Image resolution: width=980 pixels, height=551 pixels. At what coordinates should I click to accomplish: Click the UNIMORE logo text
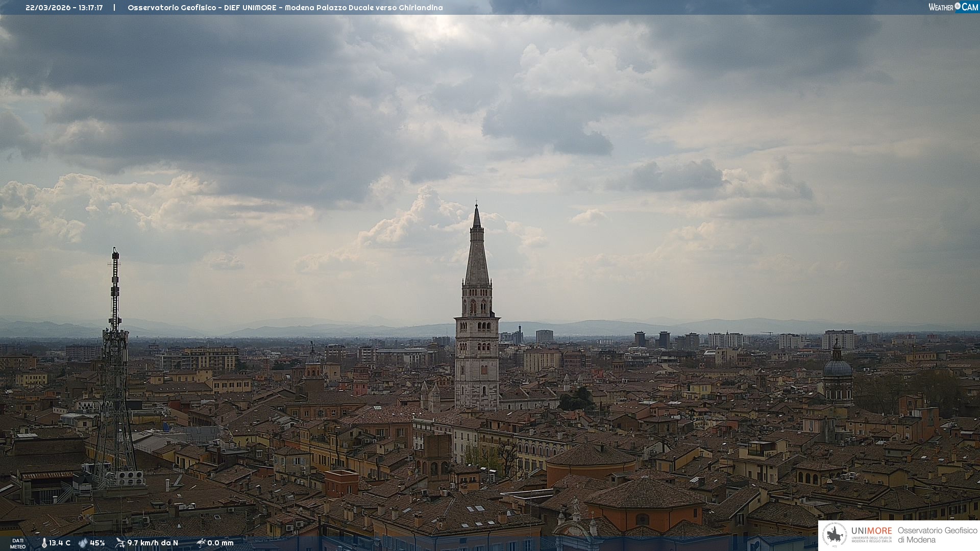(x=871, y=531)
